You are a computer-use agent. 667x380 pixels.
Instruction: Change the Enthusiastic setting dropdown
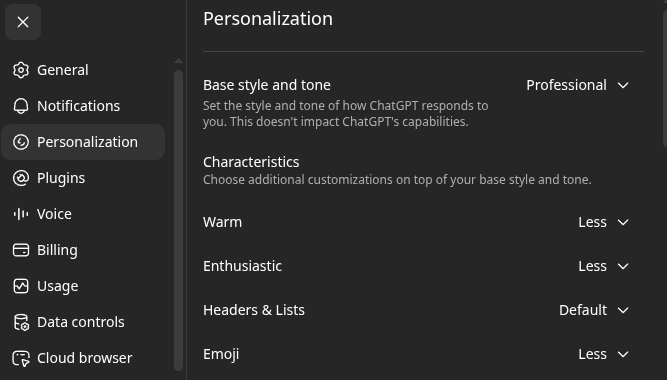click(x=603, y=266)
